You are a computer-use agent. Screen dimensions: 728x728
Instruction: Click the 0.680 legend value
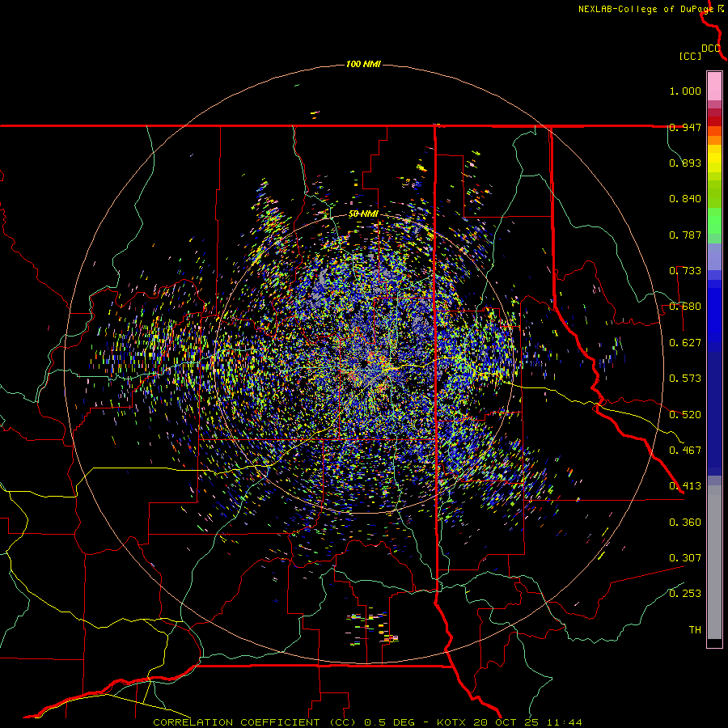(x=685, y=307)
